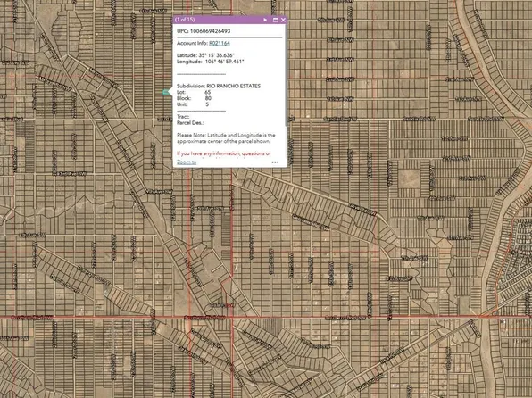Select the Longitude -106° 46' 59.461" line
This screenshot has height=398, width=532.
click(x=211, y=62)
